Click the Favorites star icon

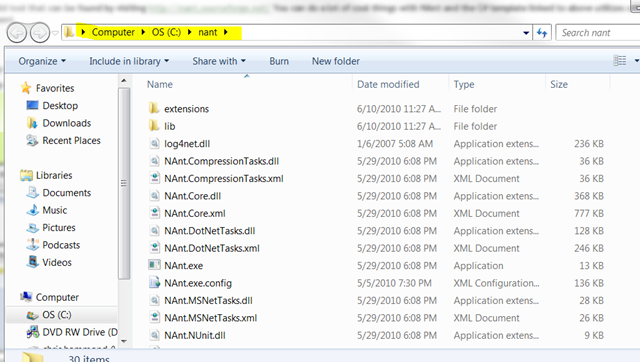coord(26,88)
